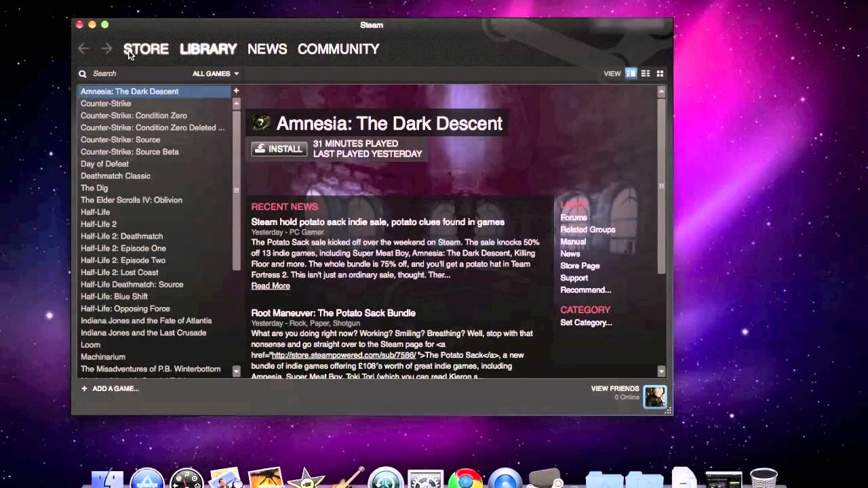
Task: Open the STORE tab
Action: pos(146,49)
